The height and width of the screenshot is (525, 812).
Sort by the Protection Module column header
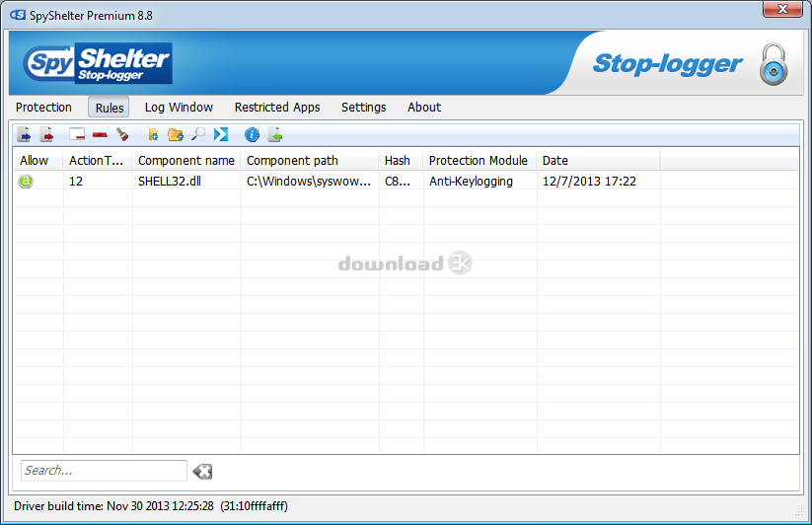click(480, 161)
